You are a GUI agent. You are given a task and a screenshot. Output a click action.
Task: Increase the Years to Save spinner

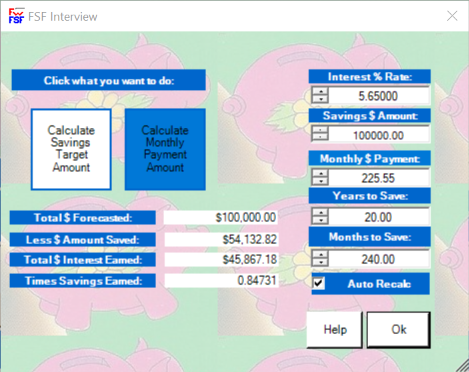pos(320,212)
